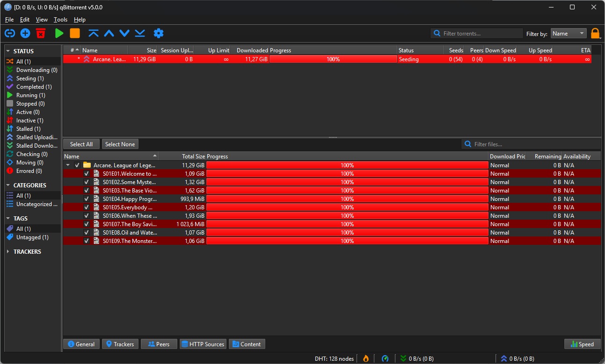Click the Add Torrent File plus icon

pos(25,33)
